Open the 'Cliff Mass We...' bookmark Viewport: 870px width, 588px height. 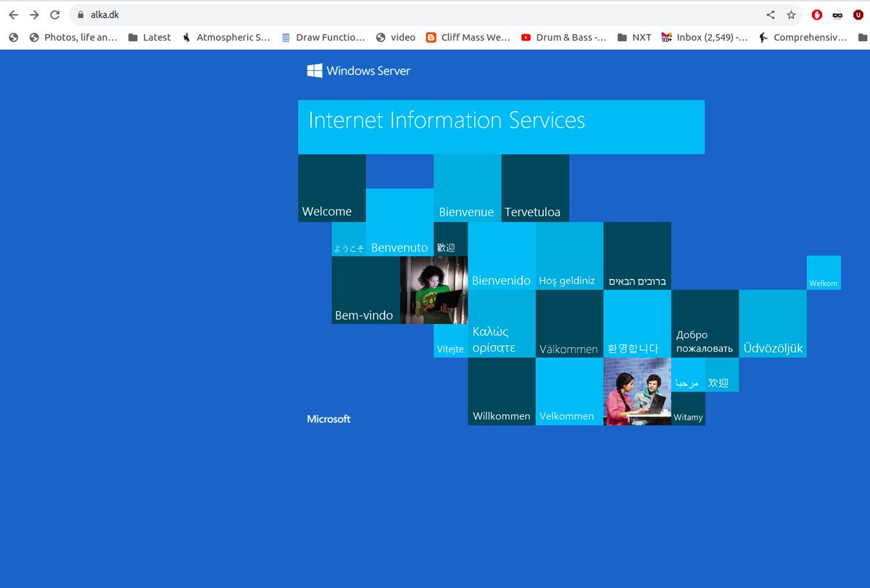pos(468,37)
